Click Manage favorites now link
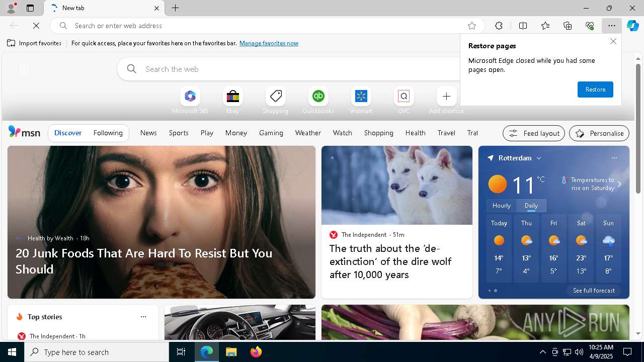 [x=269, y=43]
